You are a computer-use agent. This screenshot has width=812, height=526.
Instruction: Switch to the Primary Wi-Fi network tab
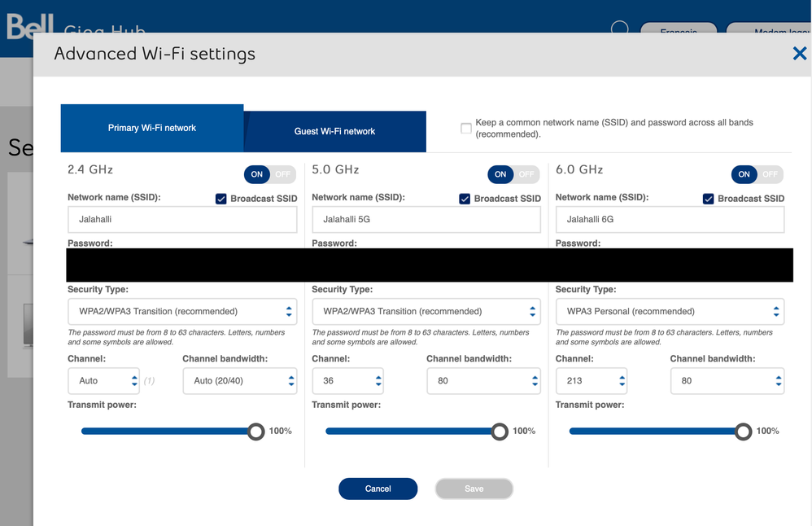(151, 129)
